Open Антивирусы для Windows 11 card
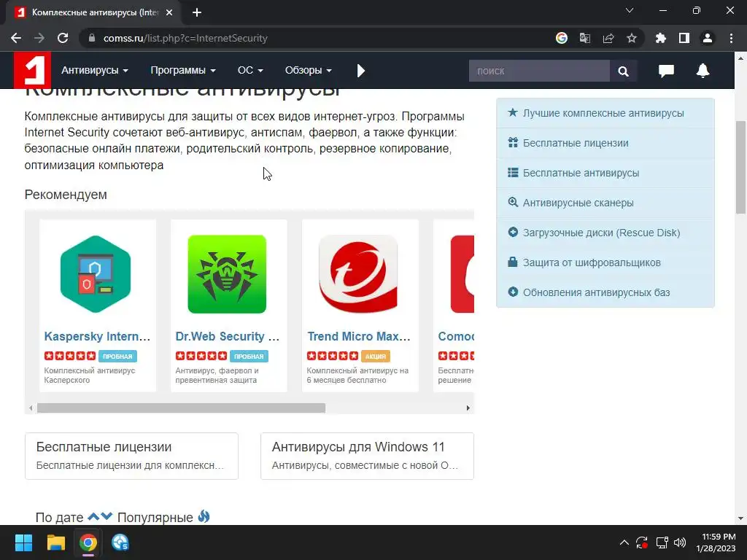Viewport: 747px width, 560px height. [x=368, y=456]
